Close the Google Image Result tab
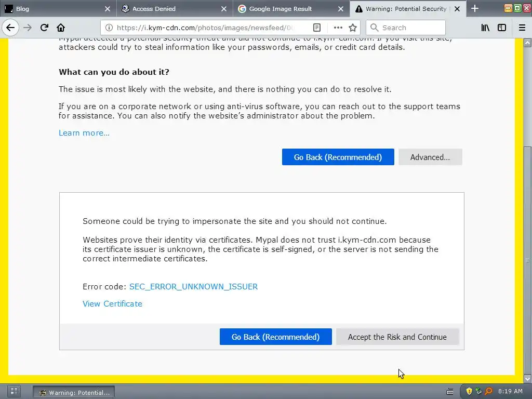532x399 pixels. [x=341, y=9]
